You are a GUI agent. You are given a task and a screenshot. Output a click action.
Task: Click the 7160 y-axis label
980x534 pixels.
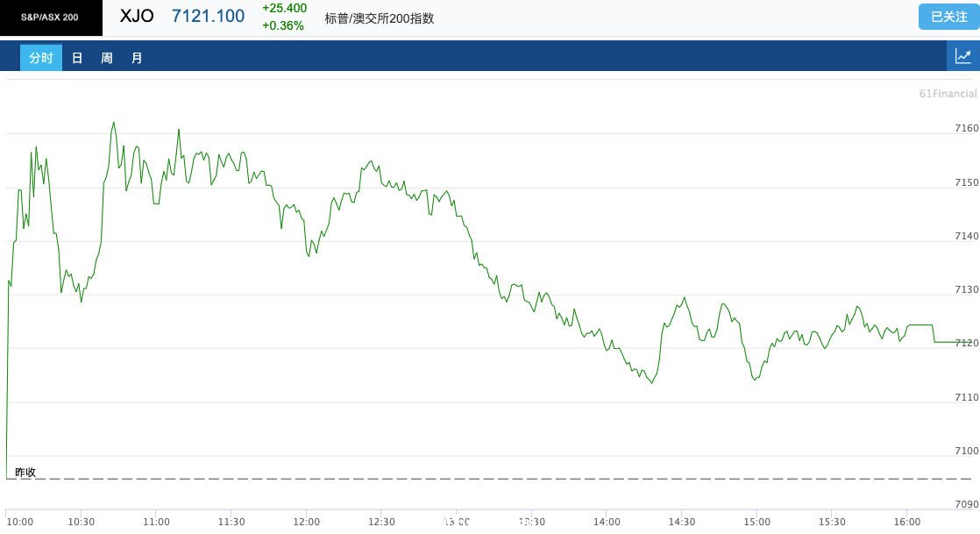pos(966,128)
